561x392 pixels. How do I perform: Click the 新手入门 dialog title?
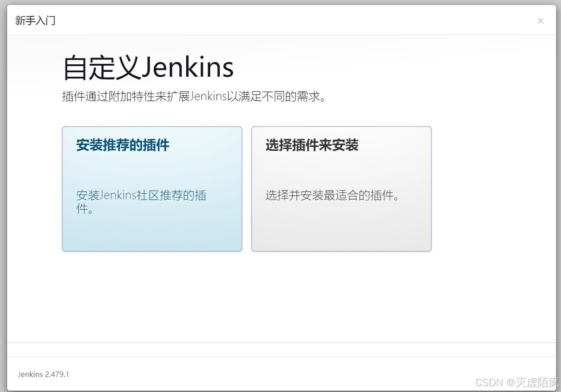point(35,20)
